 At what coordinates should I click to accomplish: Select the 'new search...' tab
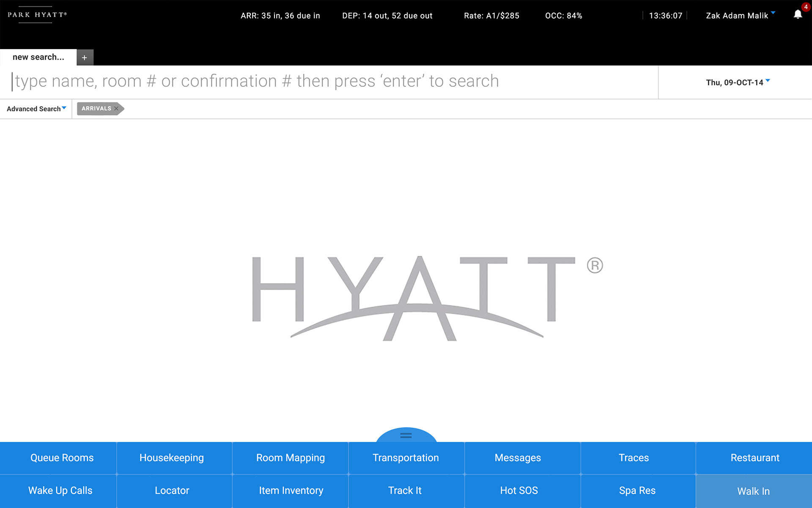coord(38,57)
